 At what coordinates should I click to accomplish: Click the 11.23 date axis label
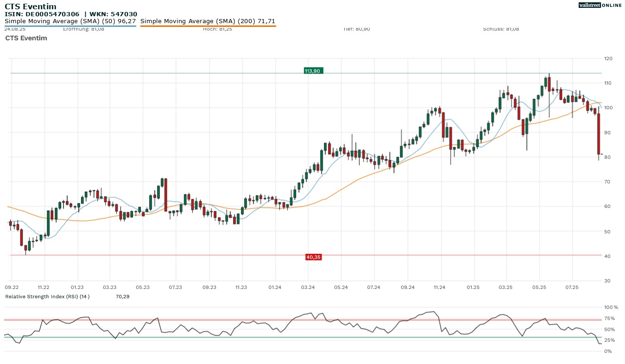tap(241, 288)
